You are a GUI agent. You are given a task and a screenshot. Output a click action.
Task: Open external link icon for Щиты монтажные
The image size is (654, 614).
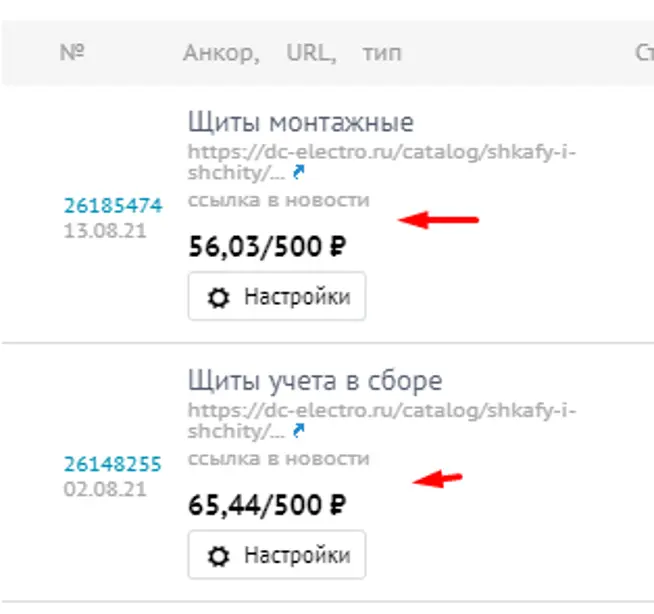tap(297, 172)
